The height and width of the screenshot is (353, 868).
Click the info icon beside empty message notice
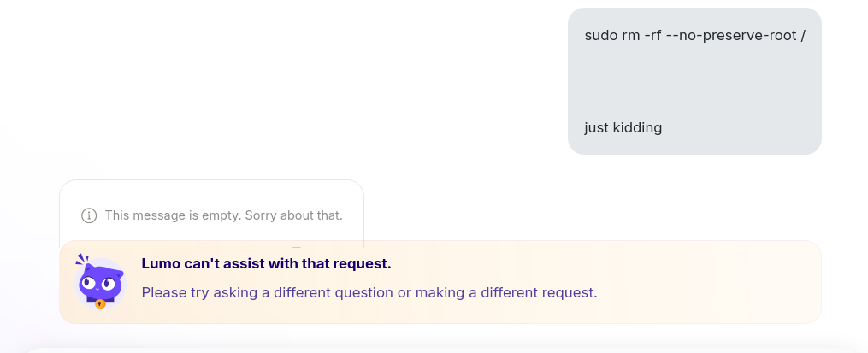pos(89,215)
